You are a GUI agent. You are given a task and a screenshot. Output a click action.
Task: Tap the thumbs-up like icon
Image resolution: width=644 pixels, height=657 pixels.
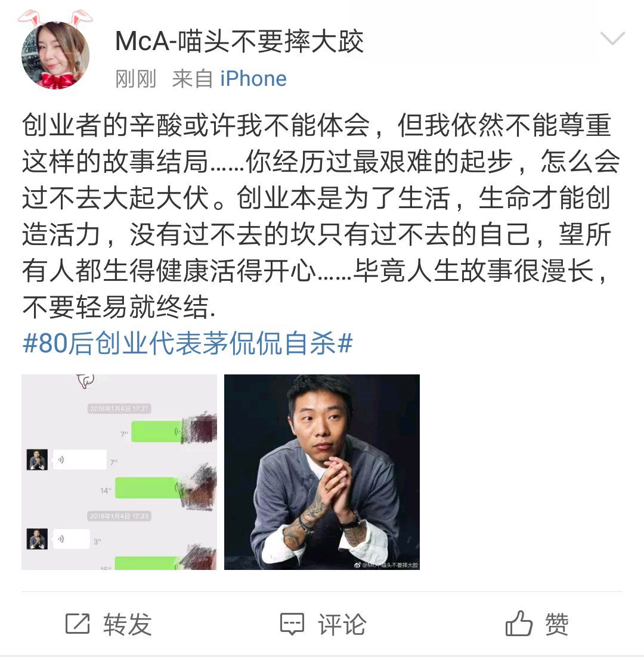click(x=519, y=623)
